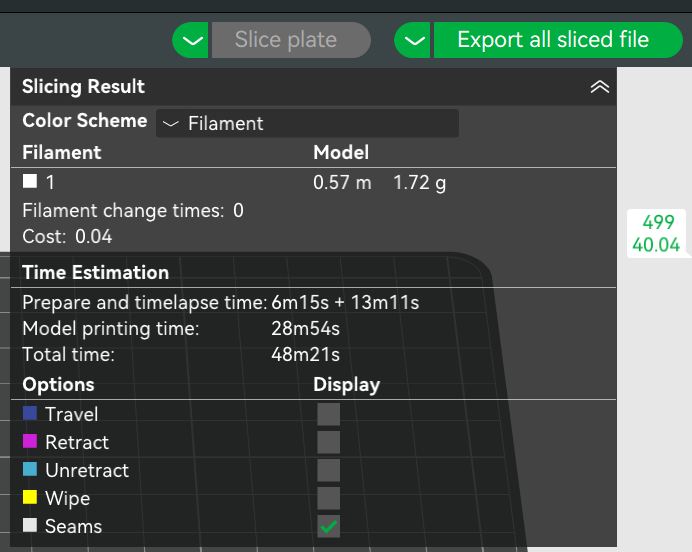Image resolution: width=692 pixels, height=552 pixels.
Task: Enable the Unretract display checkbox
Action: click(x=328, y=470)
